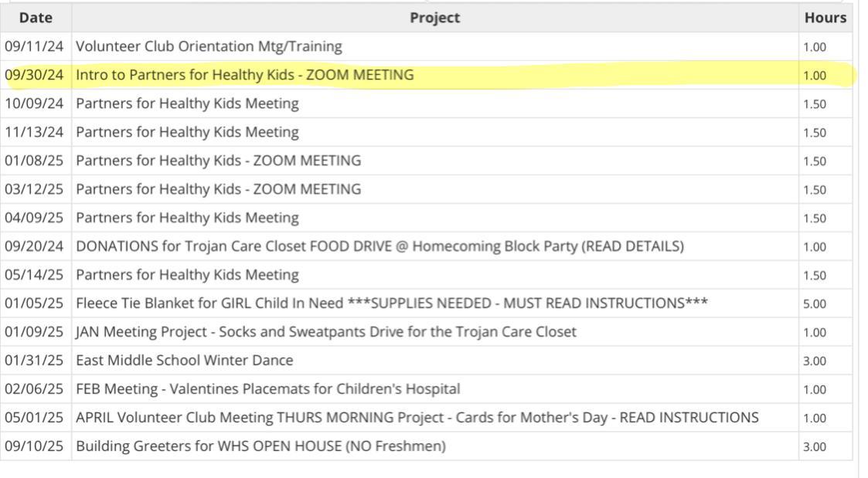This screenshot has height=478, width=868.
Task: Select the 10/09/24 date cell
Action: tap(35, 103)
